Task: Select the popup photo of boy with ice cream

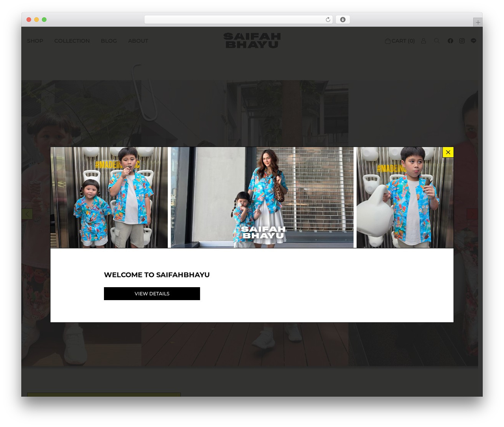Action: [x=405, y=197]
